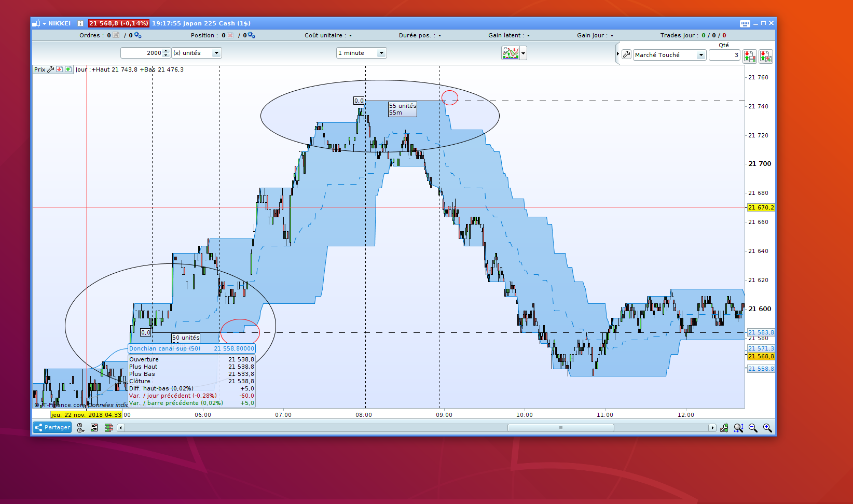Click the 09:00 time axis label

click(444, 415)
